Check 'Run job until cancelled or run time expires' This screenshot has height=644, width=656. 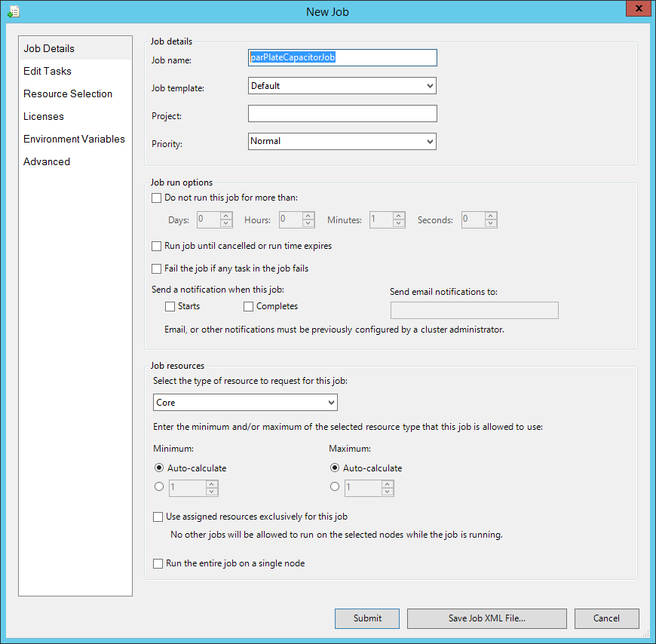click(157, 246)
